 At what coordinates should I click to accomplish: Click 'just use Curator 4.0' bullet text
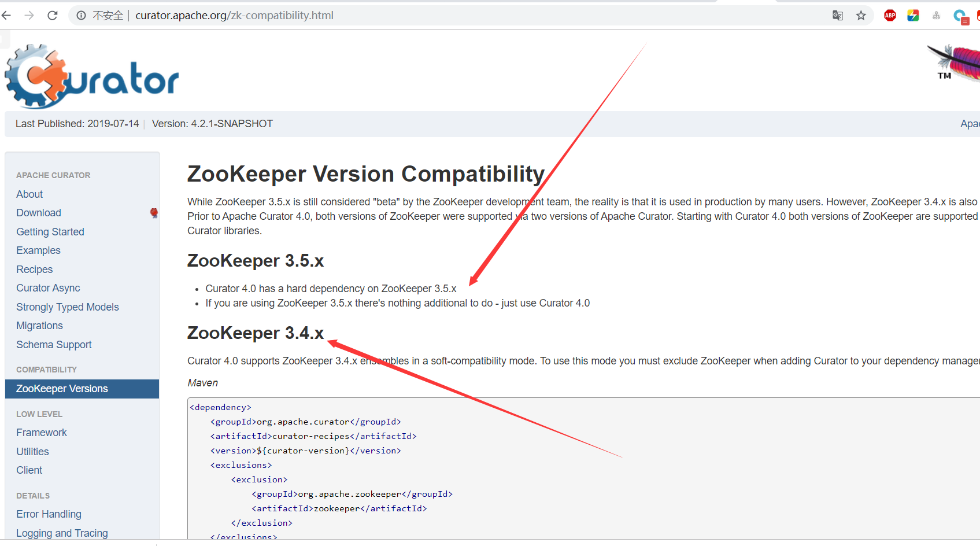coord(545,303)
